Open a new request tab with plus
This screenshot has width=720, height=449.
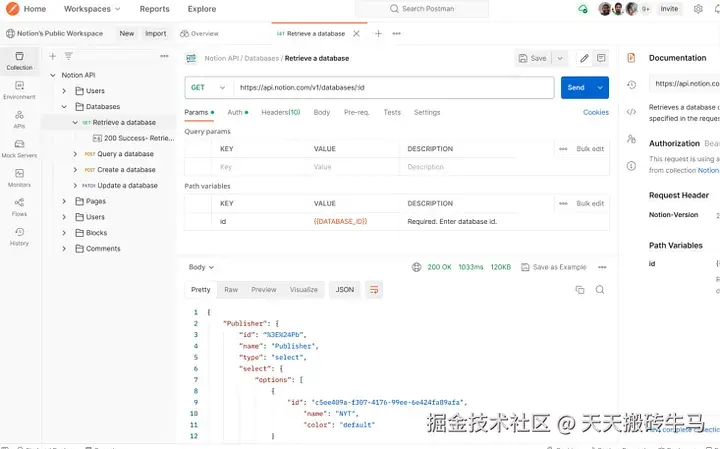point(378,34)
